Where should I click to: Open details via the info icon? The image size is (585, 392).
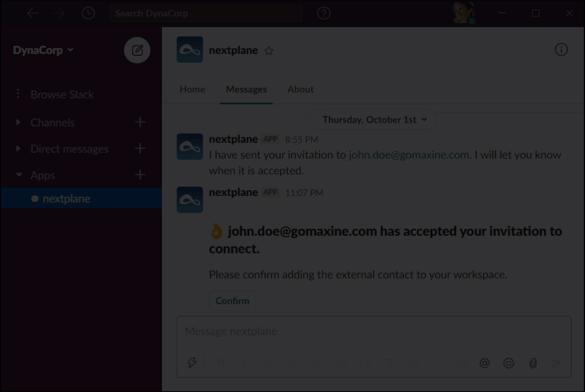(x=561, y=49)
